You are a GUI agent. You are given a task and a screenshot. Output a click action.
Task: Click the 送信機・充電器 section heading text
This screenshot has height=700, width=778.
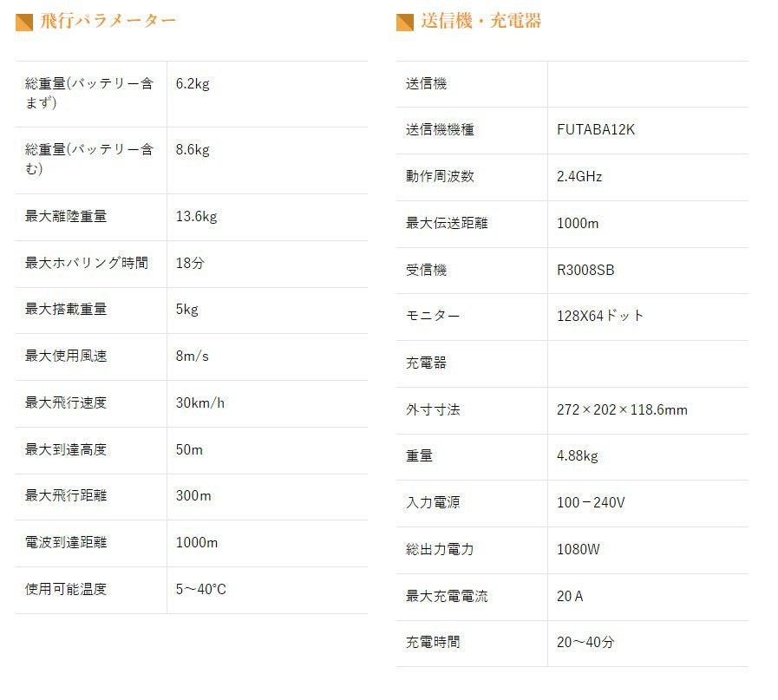coord(481,21)
